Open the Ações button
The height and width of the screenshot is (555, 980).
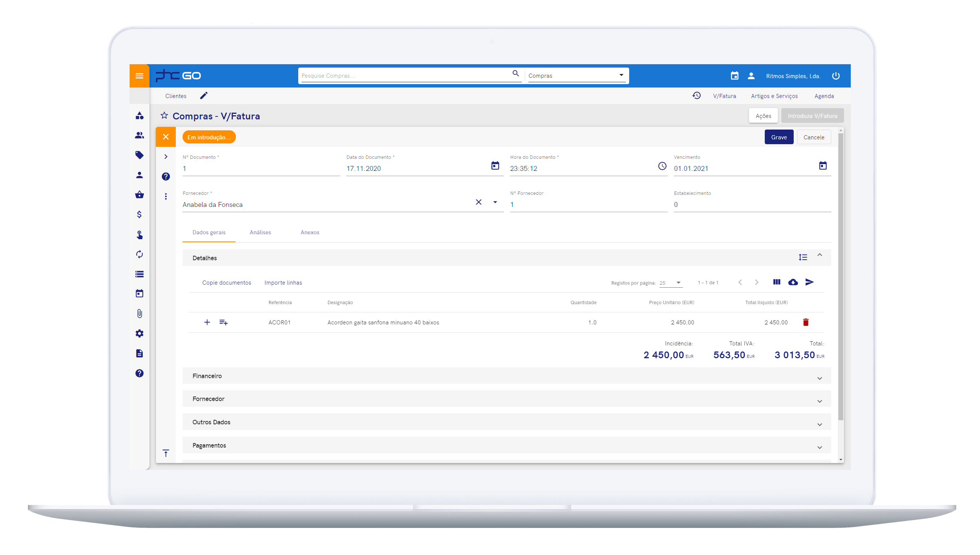click(x=763, y=116)
